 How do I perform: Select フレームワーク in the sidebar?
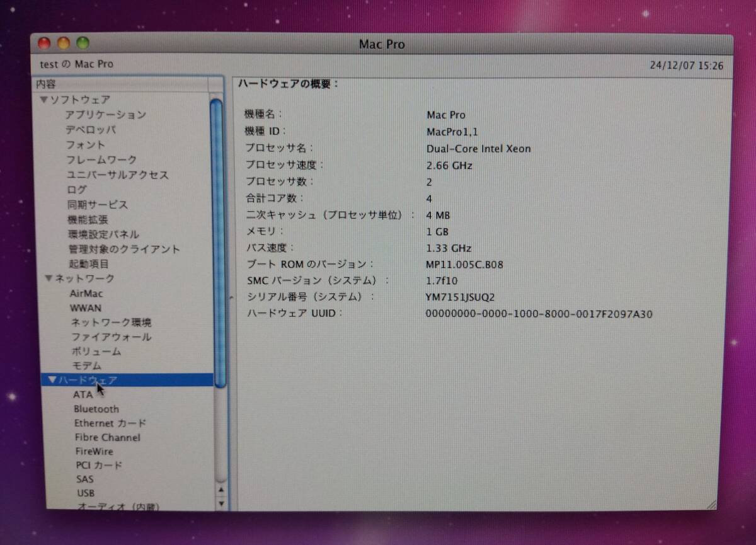click(101, 160)
